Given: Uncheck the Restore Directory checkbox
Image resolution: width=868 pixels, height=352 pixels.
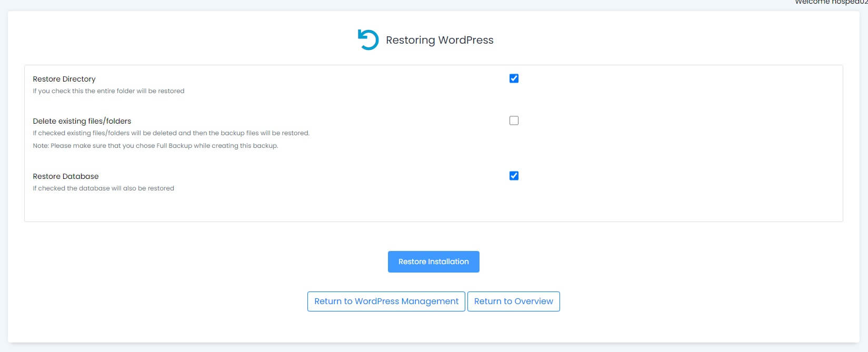Looking at the screenshot, I should (514, 78).
